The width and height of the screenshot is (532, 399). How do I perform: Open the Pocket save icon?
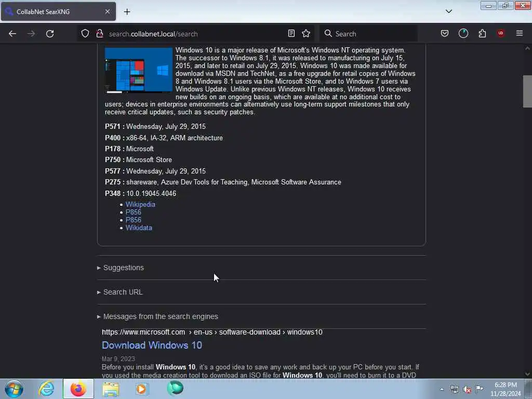click(445, 33)
